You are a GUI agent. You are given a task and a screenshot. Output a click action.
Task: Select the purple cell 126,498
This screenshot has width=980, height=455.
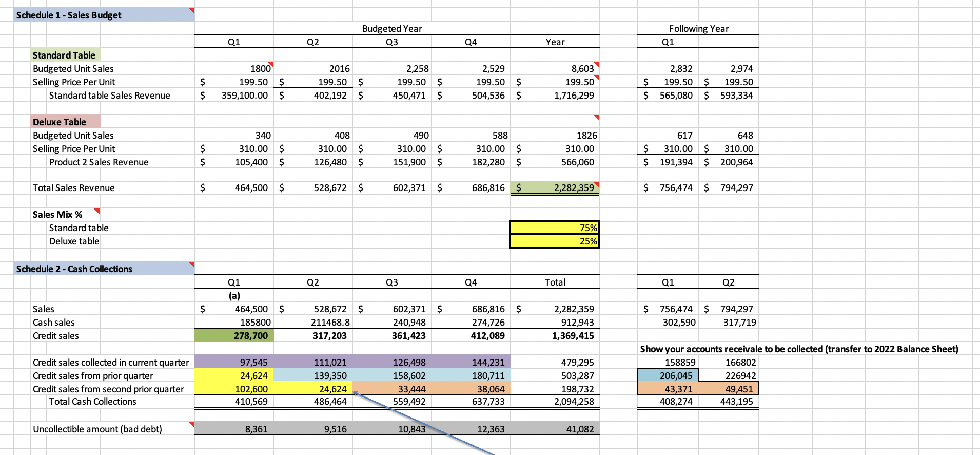coord(392,362)
